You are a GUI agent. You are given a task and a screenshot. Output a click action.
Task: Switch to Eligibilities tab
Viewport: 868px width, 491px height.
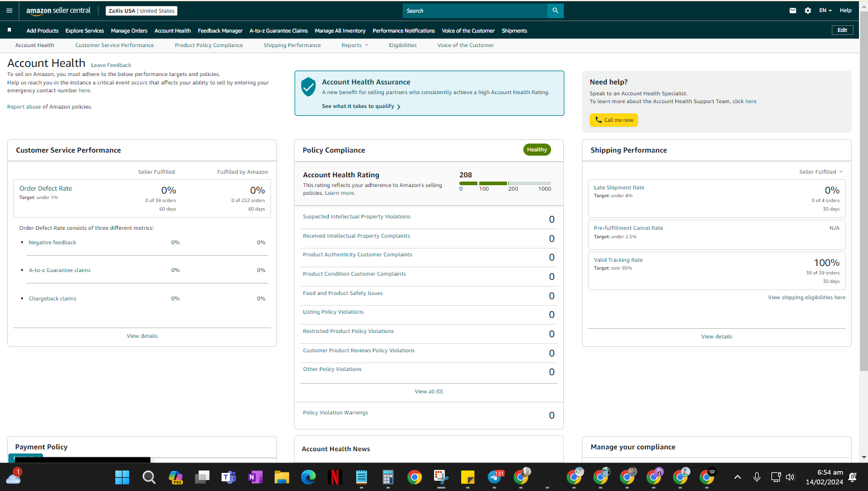[x=403, y=45]
